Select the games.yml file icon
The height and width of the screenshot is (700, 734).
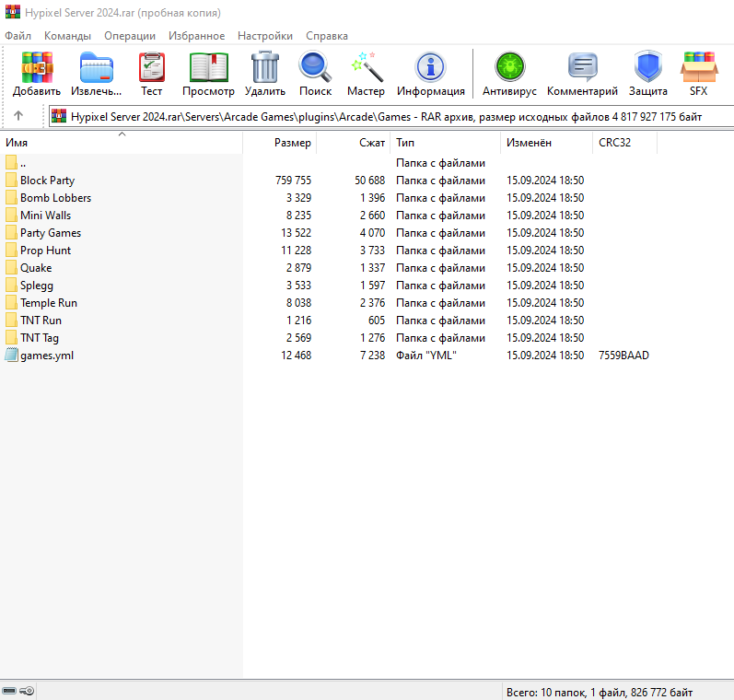click(x=11, y=356)
